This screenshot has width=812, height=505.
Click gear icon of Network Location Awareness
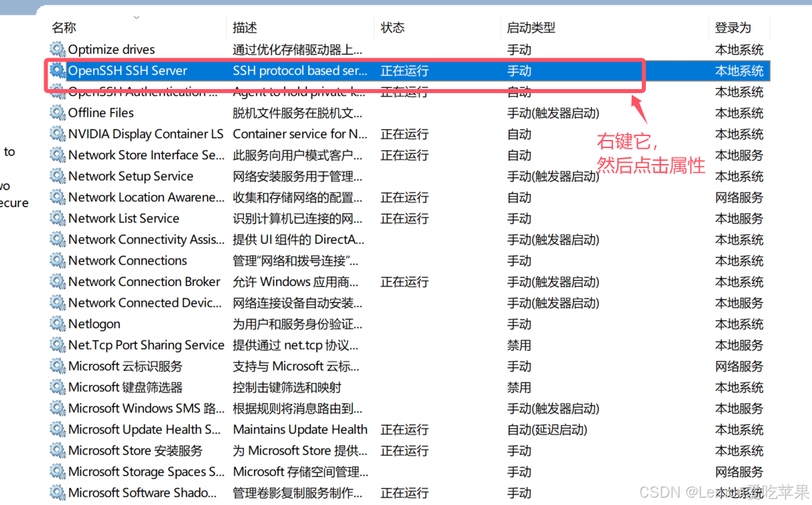tap(58, 198)
